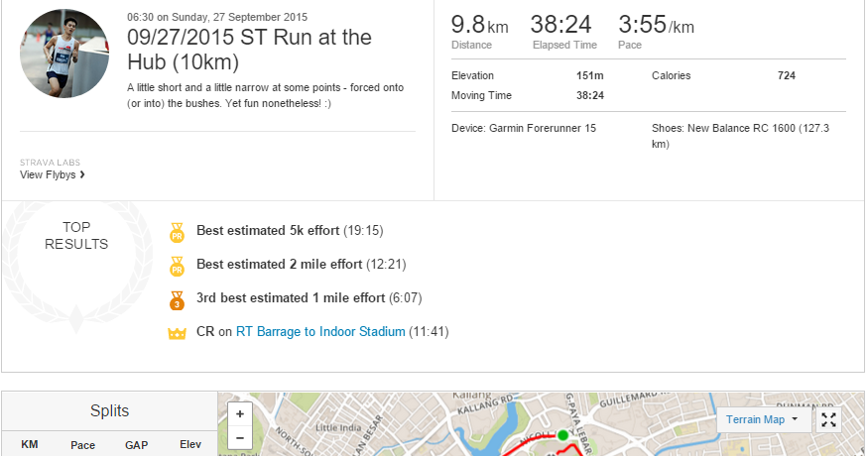
Task: Click the bronze 3rd best medal icon
Action: (x=177, y=300)
